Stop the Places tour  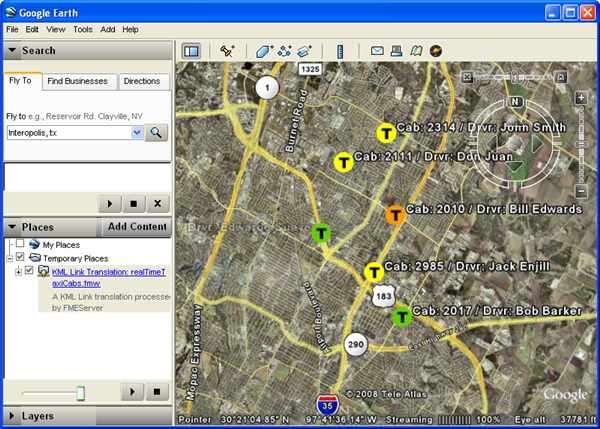pyautogui.click(x=157, y=391)
